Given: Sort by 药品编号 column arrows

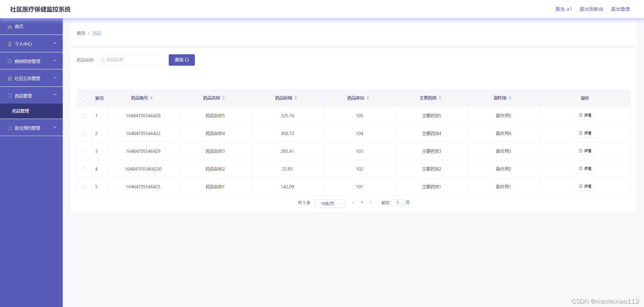Looking at the screenshot, I should click(152, 98).
